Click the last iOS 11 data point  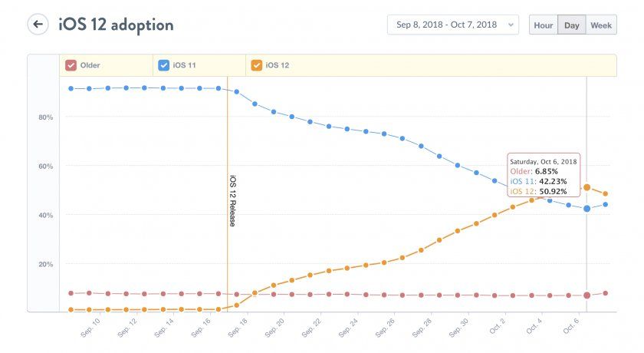pyautogui.click(x=606, y=204)
